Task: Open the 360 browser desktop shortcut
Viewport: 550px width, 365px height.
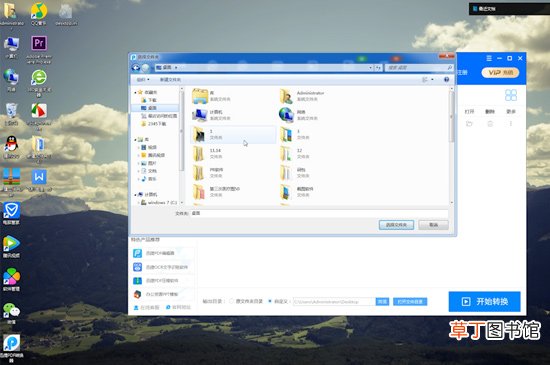Action: [x=39, y=82]
